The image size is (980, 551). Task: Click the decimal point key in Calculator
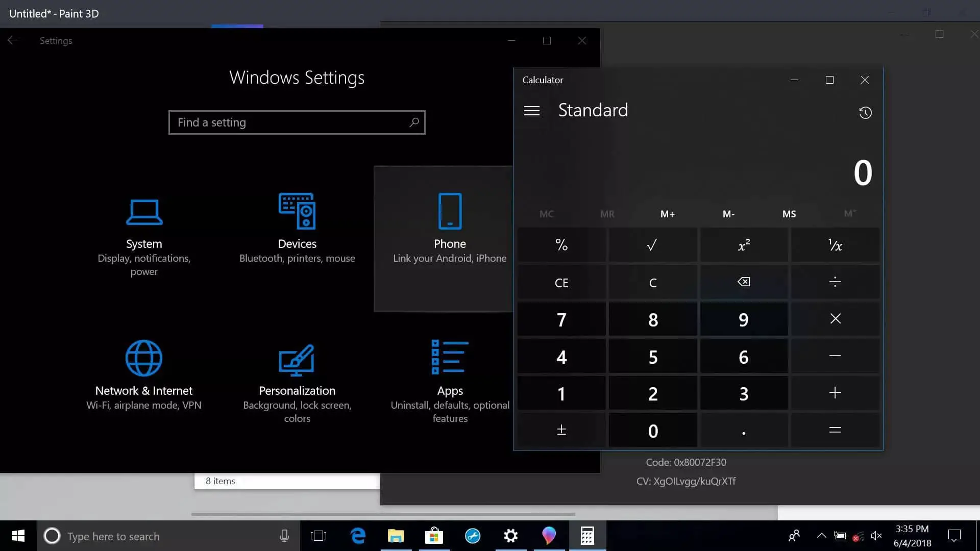(x=744, y=430)
